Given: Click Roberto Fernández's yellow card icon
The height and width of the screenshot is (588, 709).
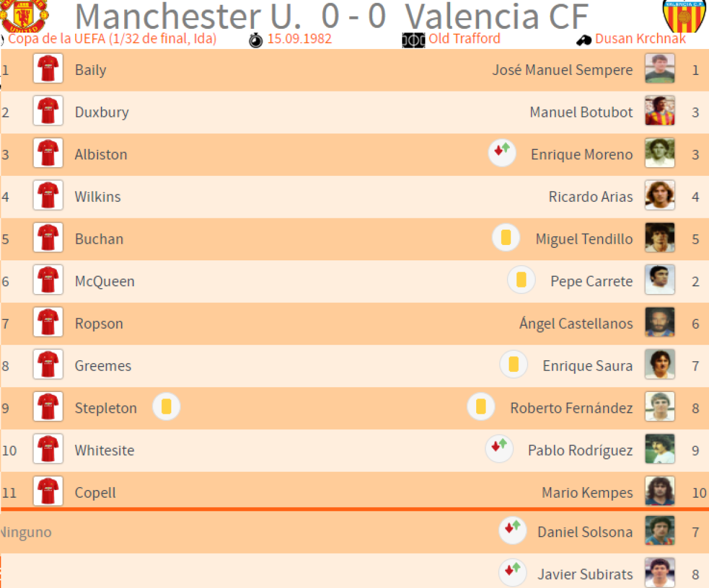Looking at the screenshot, I should pos(481,407).
